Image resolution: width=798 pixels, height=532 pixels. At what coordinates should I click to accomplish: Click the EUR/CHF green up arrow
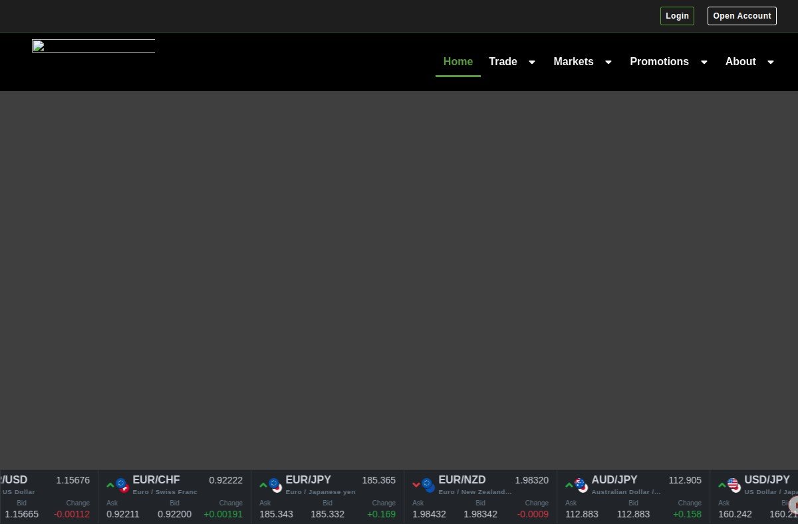coord(110,485)
